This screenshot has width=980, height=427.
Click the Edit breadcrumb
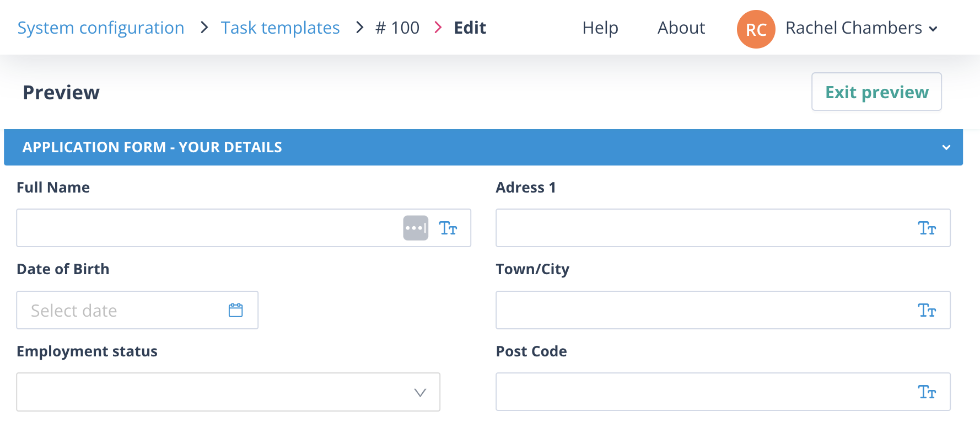click(x=470, y=28)
